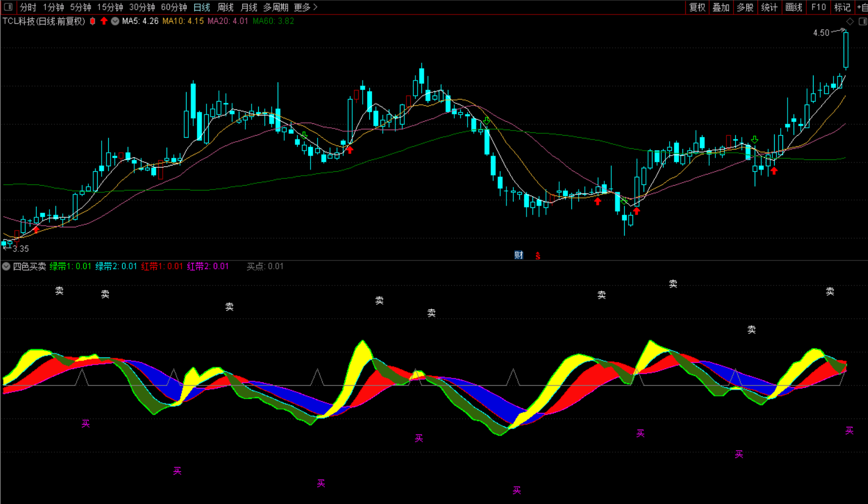The height and width of the screenshot is (504, 868).
Task: Click the rightmost 卖 signal in indicator
Action: (x=830, y=291)
